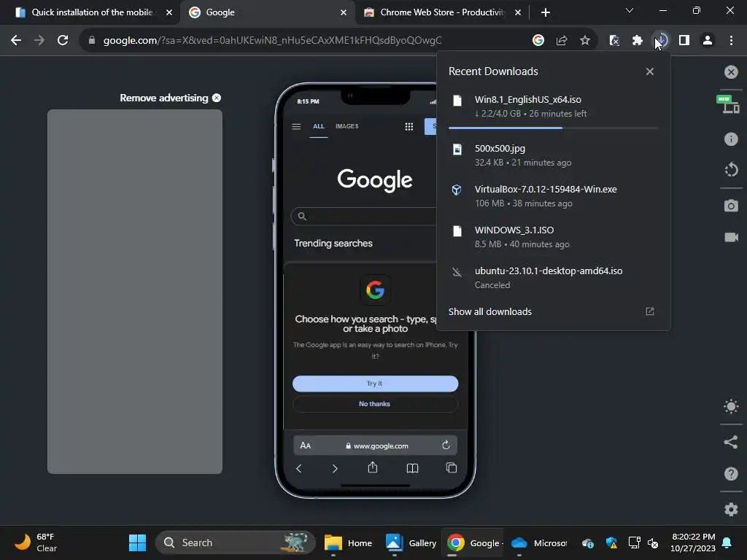This screenshot has width=747, height=560.
Task: Open a new tab
Action: 546,12
